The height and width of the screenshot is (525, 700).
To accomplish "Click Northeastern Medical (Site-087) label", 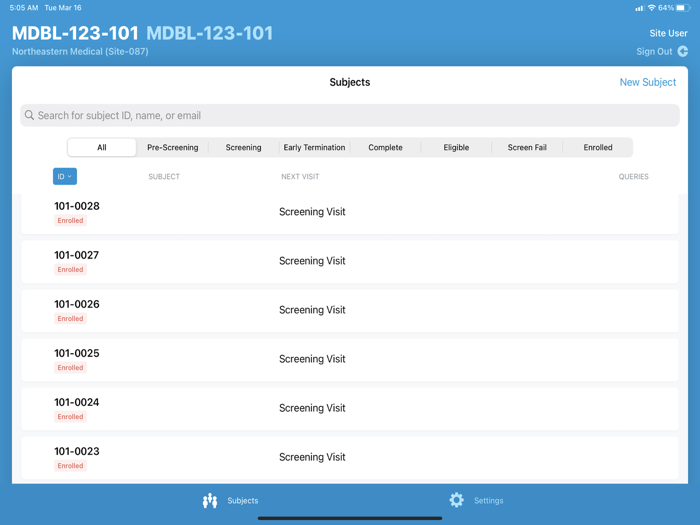I will coord(80,52).
